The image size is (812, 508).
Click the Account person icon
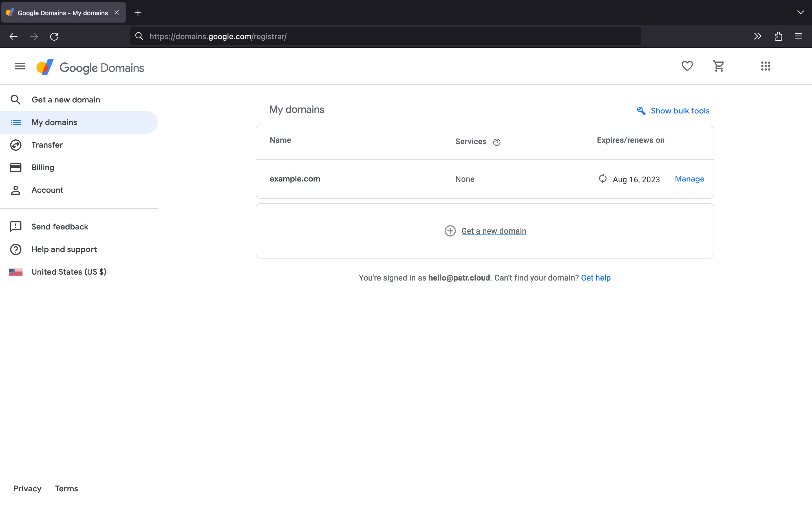coord(16,190)
